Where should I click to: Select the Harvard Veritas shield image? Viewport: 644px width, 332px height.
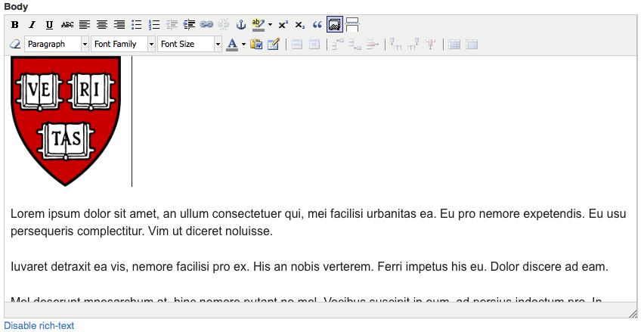(66, 121)
